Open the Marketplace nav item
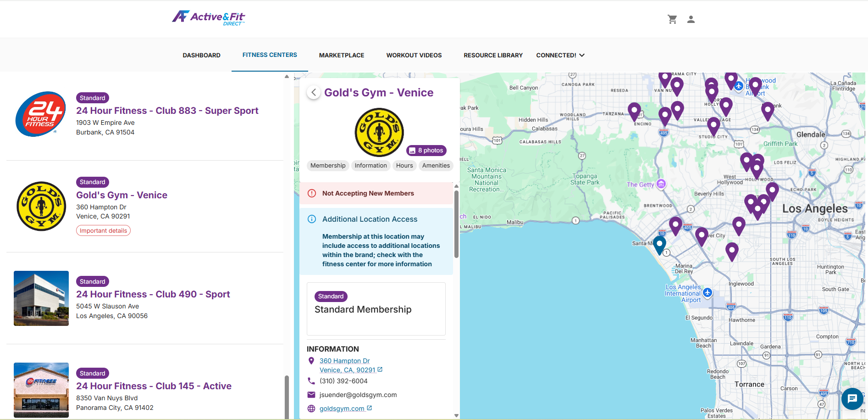 [342, 55]
